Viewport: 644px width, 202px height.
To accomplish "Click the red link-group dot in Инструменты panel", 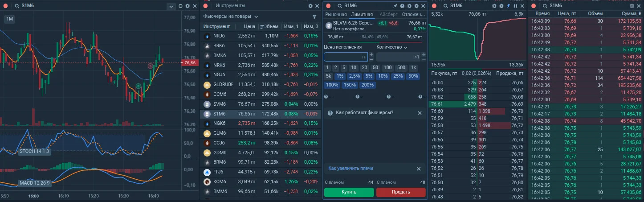I will (205, 6).
